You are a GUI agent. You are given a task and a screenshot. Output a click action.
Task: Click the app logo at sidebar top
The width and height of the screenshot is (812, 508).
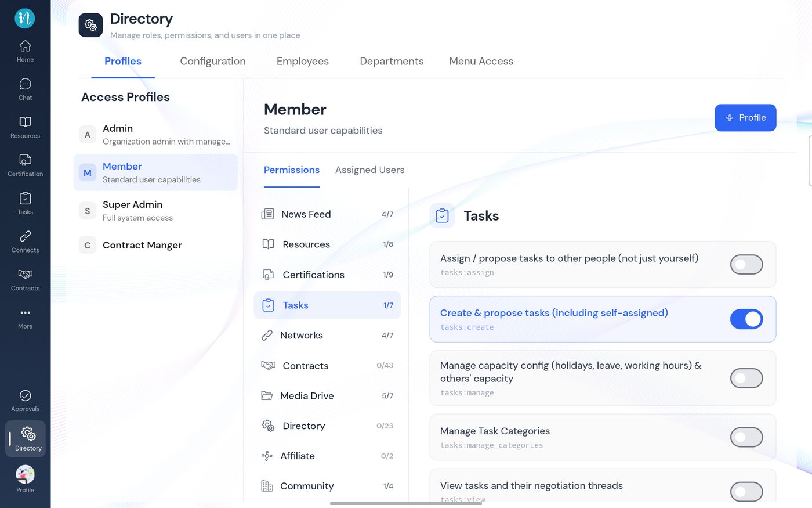[25, 18]
